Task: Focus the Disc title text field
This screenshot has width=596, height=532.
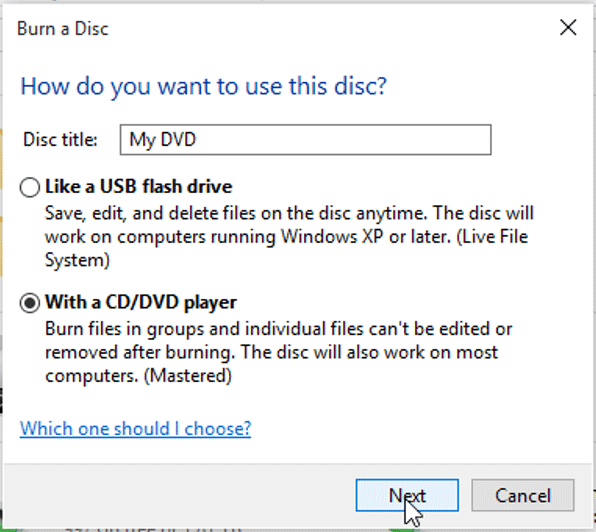Action: [306, 140]
